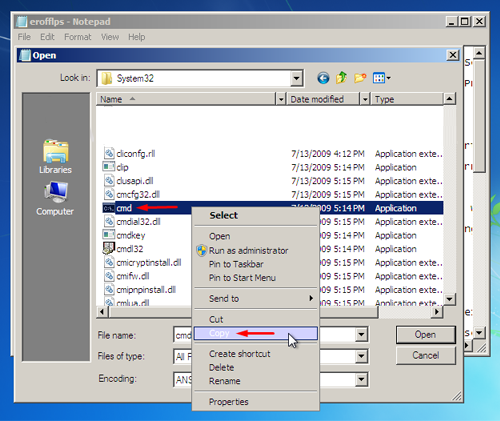500x421 pixels.
Task: Click the System32 folder icon in Look in
Action: coord(106,79)
